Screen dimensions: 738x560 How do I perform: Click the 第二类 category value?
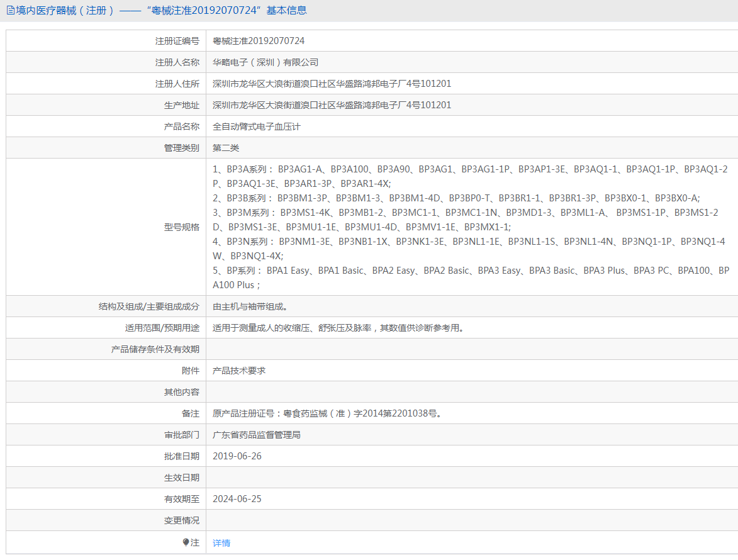(226, 148)
